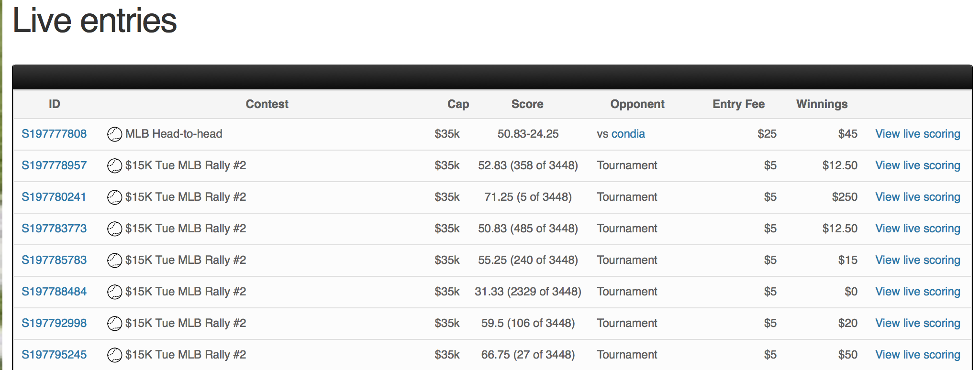Viewport: 980px width, 370px height.
Task: Click baseball icon beside MLB Head-to-head
Action: coord(114,134)
